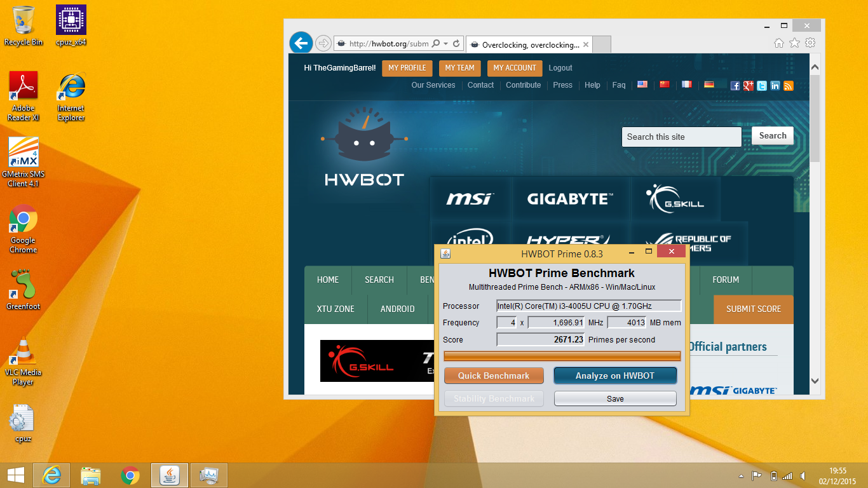The width and height of the screenshot is (868, 488).
Task: Click Analyze on HWBOT button
Action: (x=615, y=376)
